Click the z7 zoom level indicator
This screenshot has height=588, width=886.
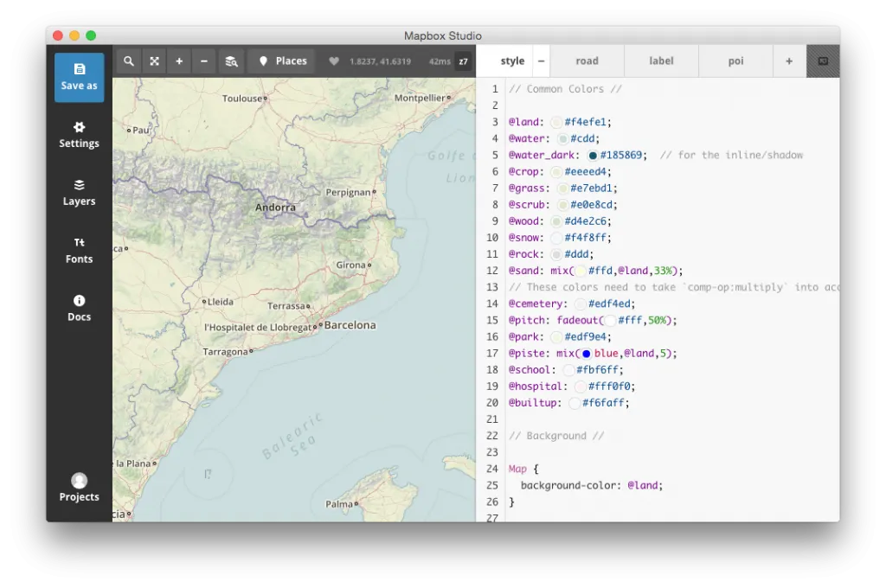tap(464, 61)
